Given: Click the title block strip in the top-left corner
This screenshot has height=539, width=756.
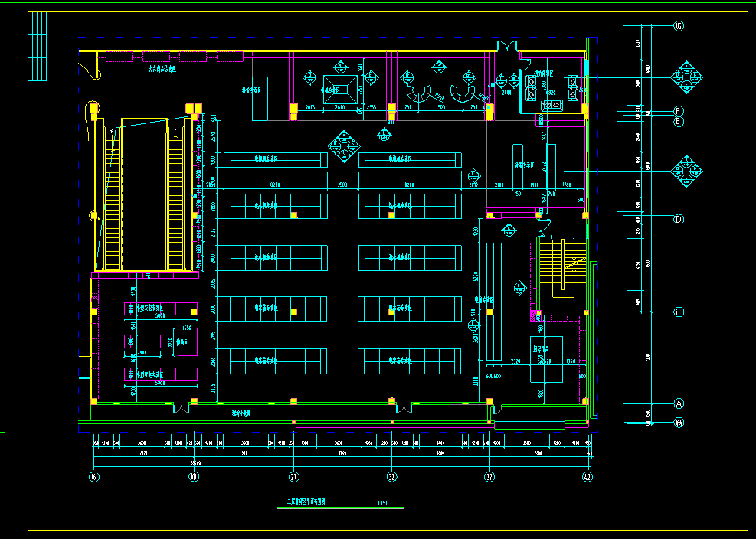Looking at the screenshot, I should click(x=38, y=46).
